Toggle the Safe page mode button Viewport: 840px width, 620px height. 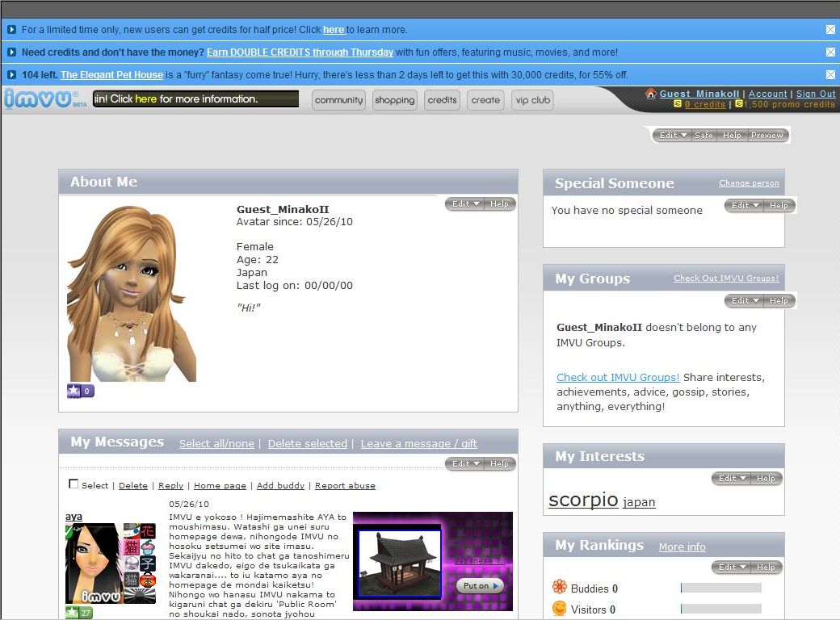pyautogui.click(x=704, y=135)
